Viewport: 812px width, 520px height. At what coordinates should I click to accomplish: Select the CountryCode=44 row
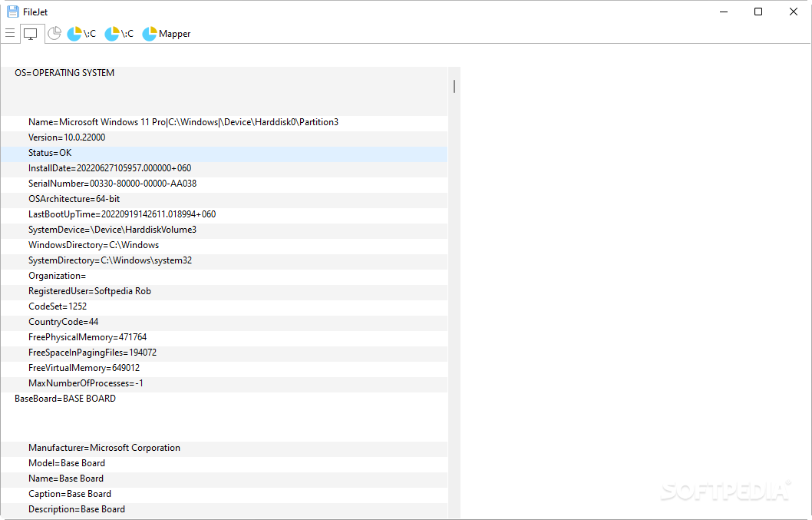pos(224,323)
